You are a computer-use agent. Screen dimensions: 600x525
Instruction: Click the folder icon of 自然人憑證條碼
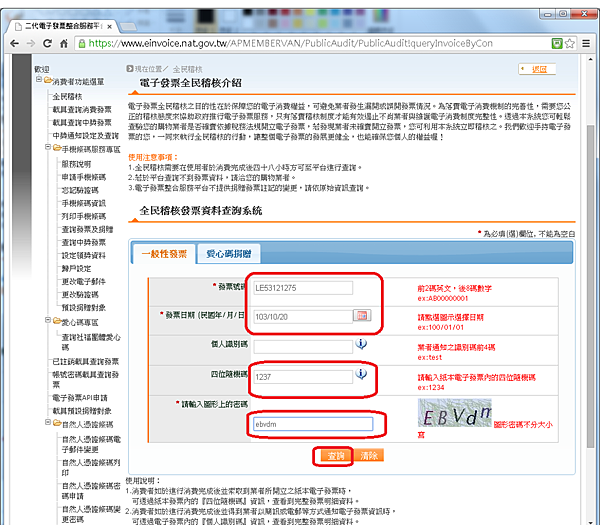coord(57,423)
